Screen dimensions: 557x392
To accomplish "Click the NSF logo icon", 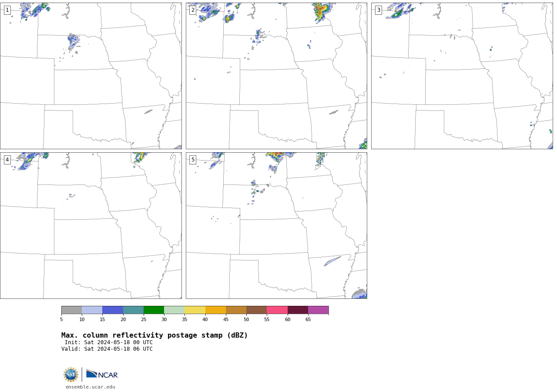I will point(71,375).
